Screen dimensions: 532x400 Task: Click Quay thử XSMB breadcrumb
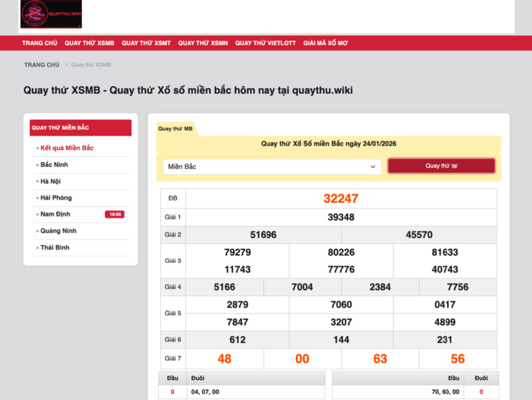[91, 65]
